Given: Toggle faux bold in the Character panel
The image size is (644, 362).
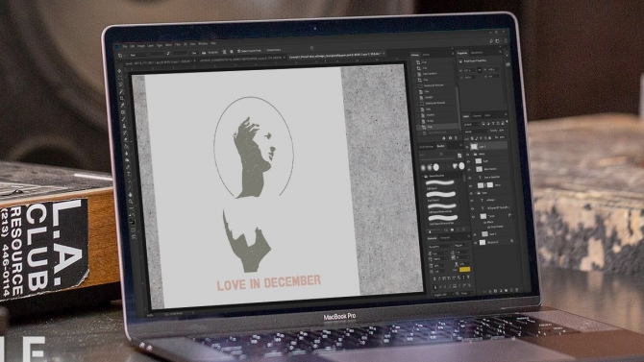Looking at the screenshot, I should click(x=434, y=278).
